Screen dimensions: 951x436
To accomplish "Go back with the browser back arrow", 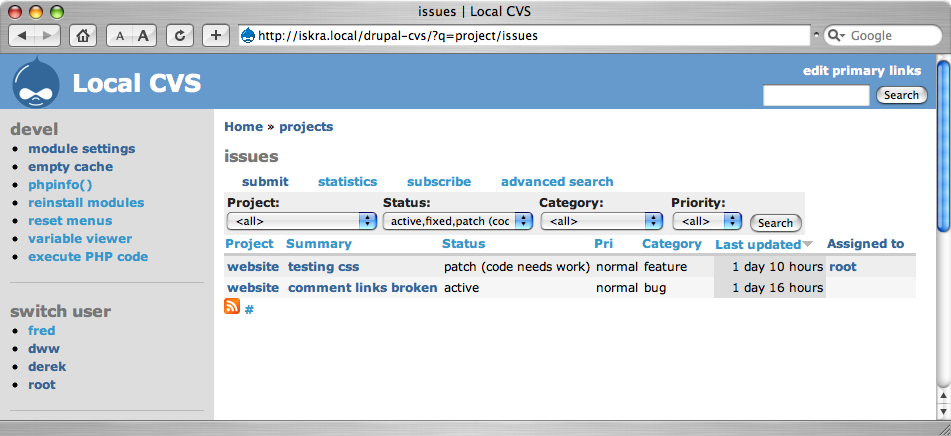I will coord(23,35).
